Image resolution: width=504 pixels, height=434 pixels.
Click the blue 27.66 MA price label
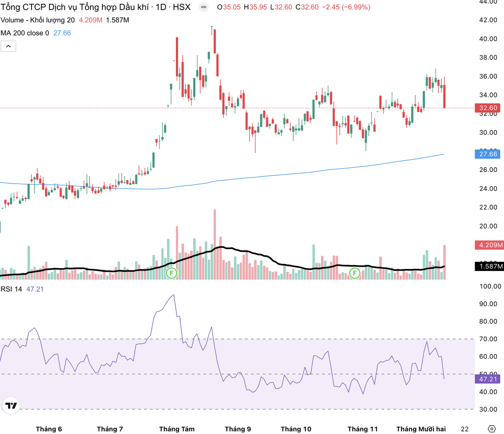coord(488,154)
